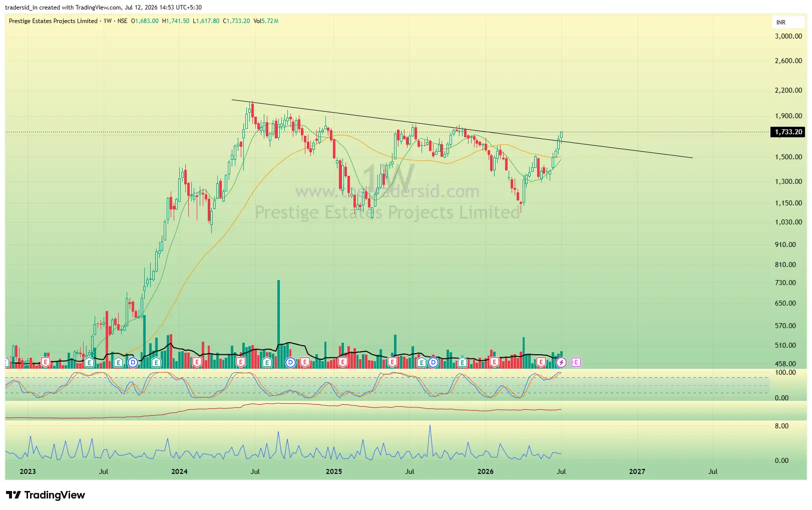The height and width of the screenshot is (510, 812).
Task: Click the 100.00 stochastic scale label
Action: 785,372
